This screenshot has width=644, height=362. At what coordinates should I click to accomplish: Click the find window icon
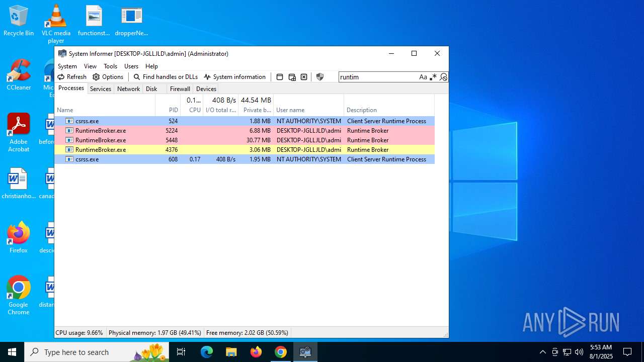click(280, 77)
